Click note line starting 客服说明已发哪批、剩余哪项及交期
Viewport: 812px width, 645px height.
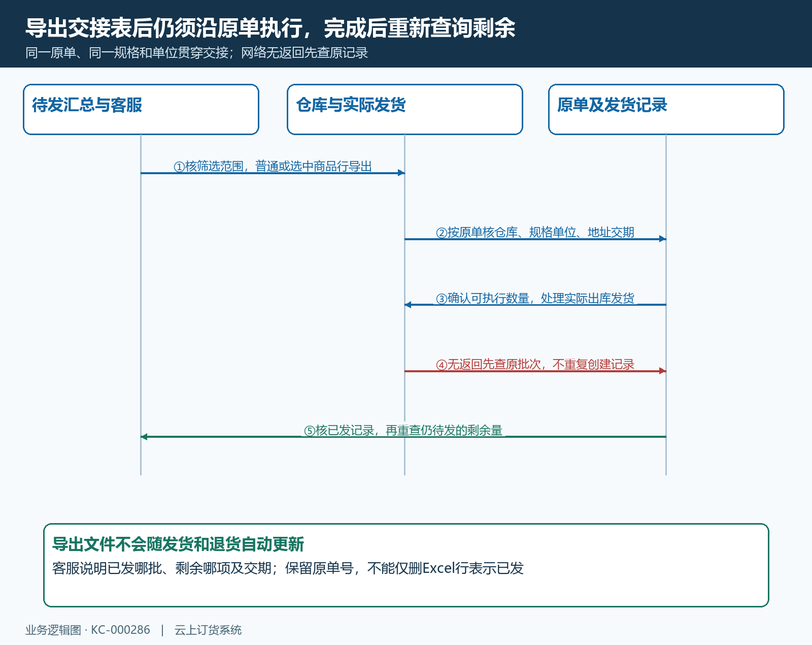pyautogui.click(x=288, y=568)
